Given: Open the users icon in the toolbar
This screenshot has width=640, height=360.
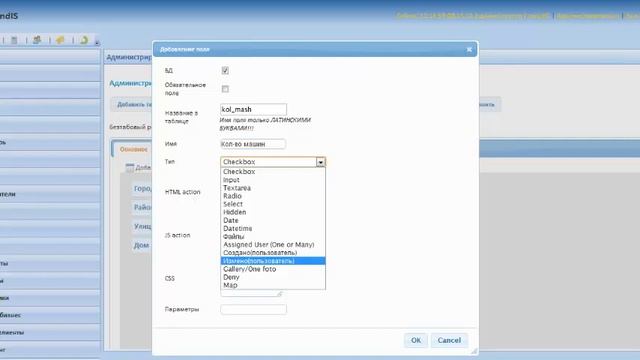Looking at the screenshot, I should (x=37, y=40).
